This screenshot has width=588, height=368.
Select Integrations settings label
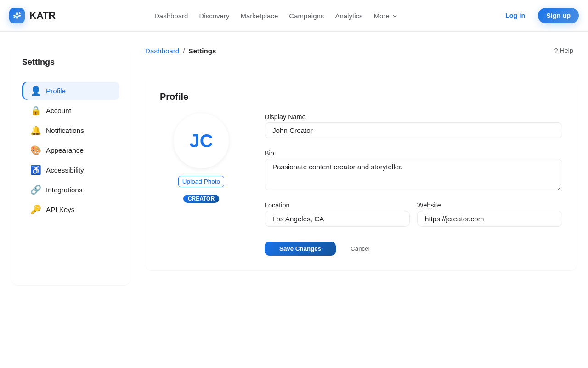[x=64, y=190]
